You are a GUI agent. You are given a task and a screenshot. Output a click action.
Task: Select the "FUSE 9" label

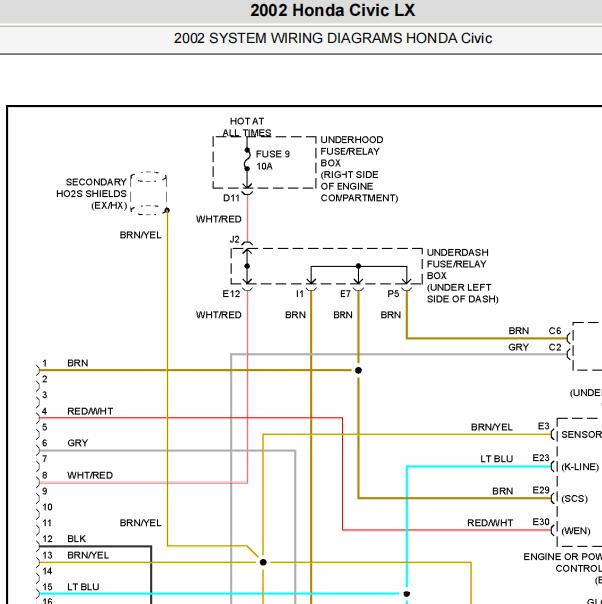[x=273, y=154]
